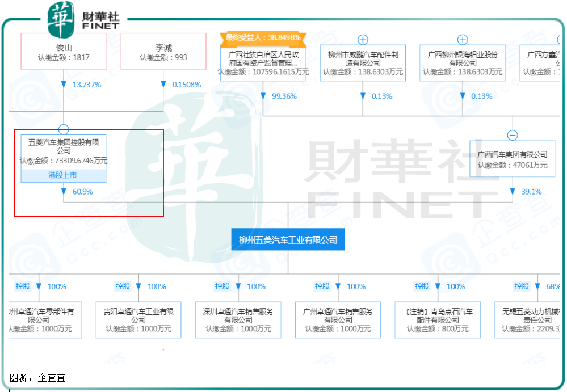Open 柳州卓通汽车零部件有限公司 card

click(45, 320)
